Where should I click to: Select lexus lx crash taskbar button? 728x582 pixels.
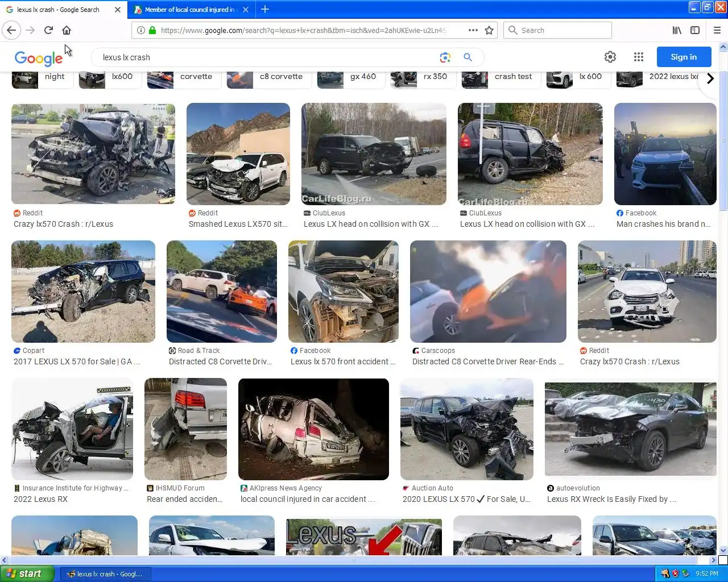point(105,574)
